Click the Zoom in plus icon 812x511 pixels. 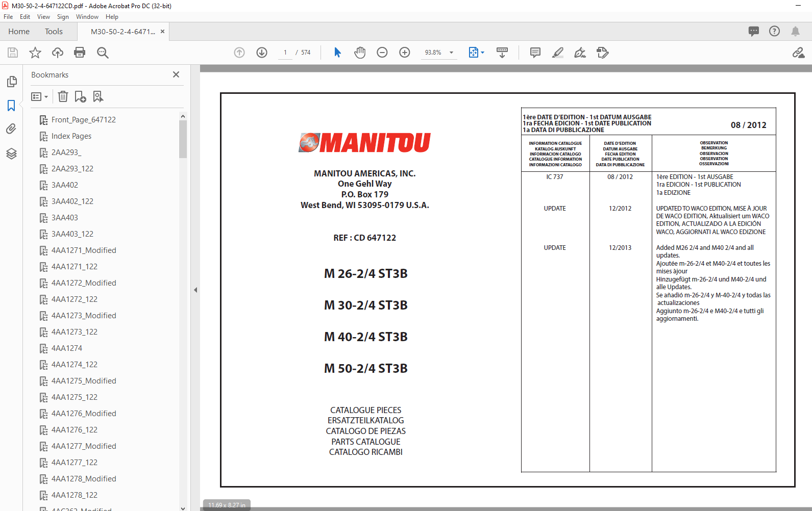click(x=405, y=53)
